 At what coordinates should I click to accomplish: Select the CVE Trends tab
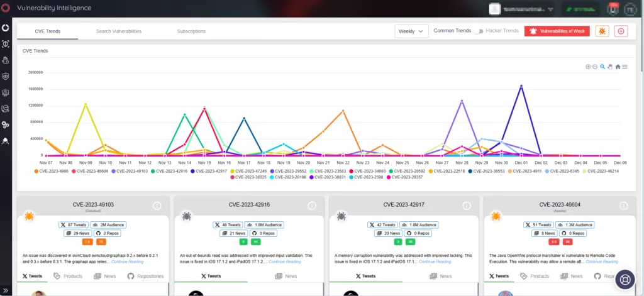(47, 31)
